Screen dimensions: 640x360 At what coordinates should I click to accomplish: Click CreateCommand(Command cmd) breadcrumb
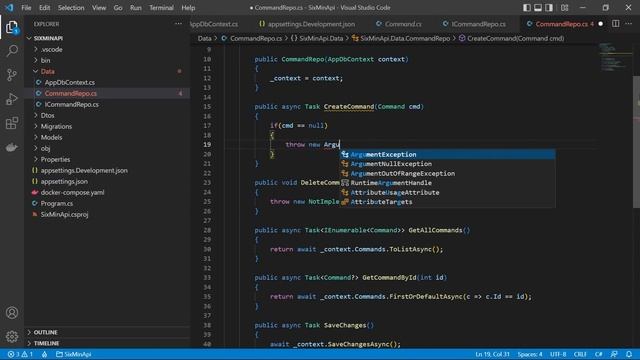pyautogui.click(x=511, y=38)
